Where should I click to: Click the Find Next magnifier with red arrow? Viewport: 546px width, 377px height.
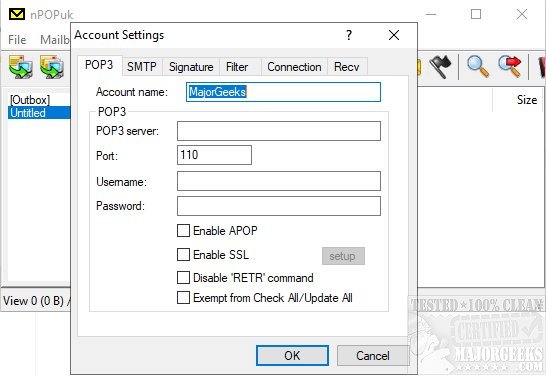click(509, 66)
